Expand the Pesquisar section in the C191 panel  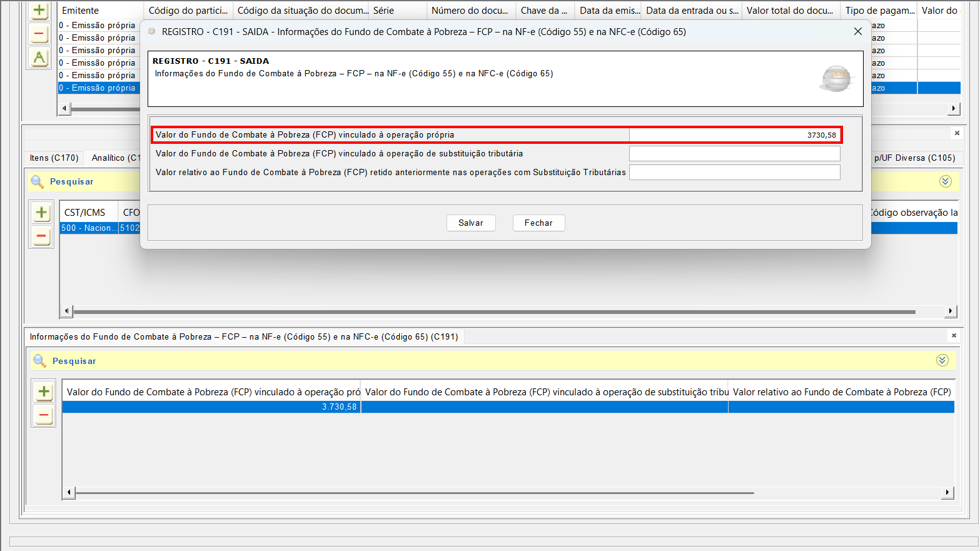tap(942, 360)
